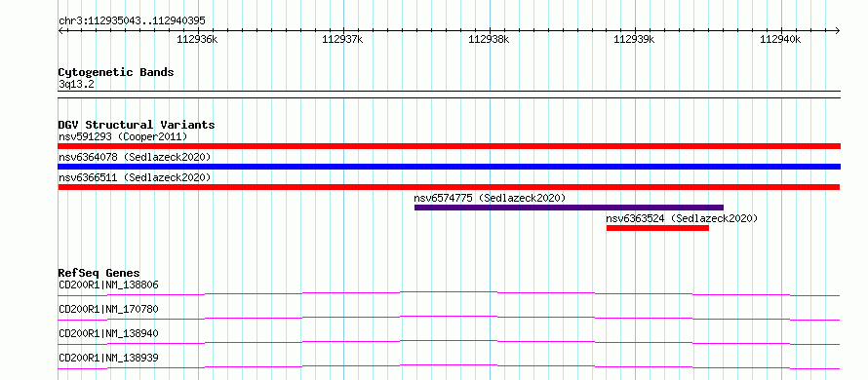This screenshot has height=380, width=868.
Task: Select the purple nsv6574775 variant bar
Action: [569, 208]
